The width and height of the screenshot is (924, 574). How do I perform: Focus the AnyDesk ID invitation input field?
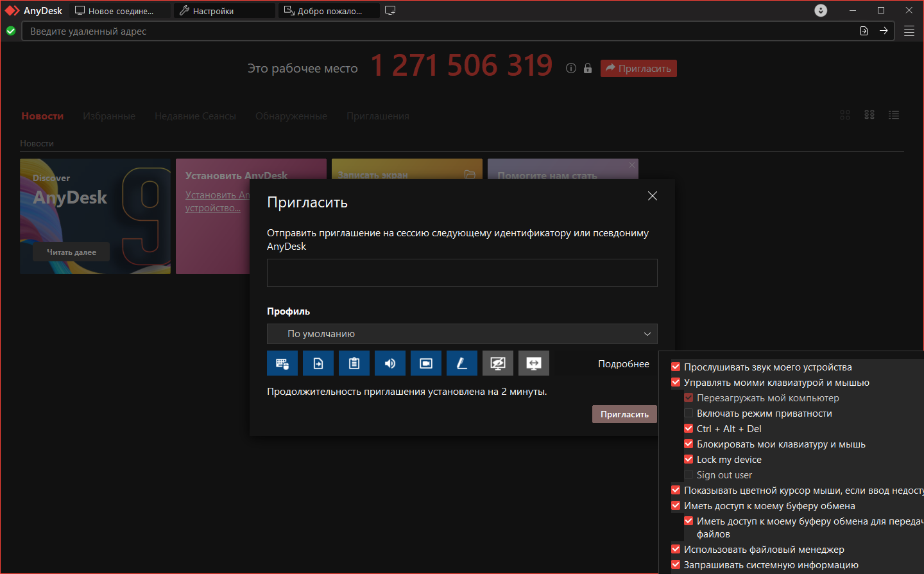click(462, 273)
